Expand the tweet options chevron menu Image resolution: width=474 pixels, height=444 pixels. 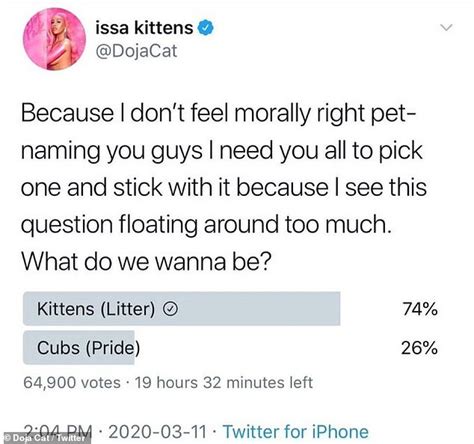click(x=446, y=27)
